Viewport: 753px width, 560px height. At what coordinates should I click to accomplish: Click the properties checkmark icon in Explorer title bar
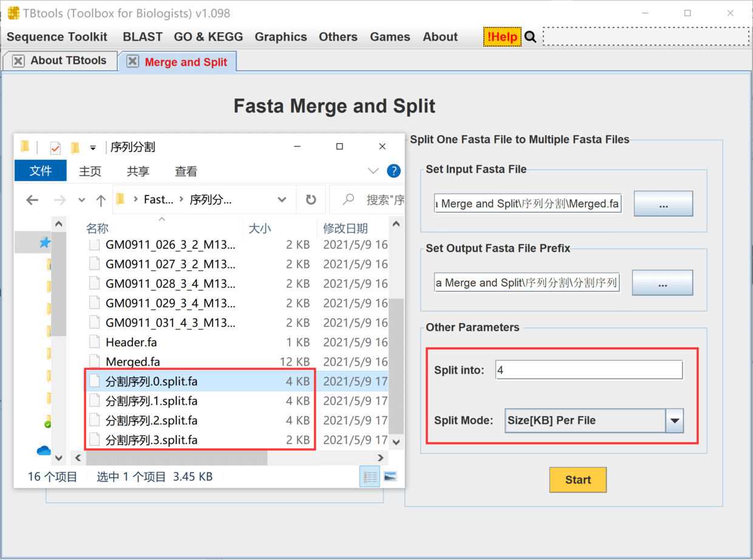(55, 148)
